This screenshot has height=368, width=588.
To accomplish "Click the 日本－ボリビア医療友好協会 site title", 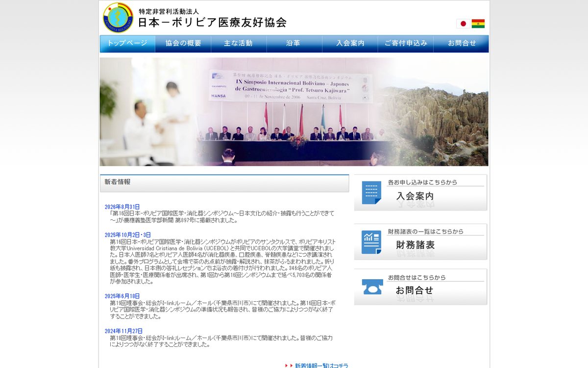I will [x=212, y=23].
